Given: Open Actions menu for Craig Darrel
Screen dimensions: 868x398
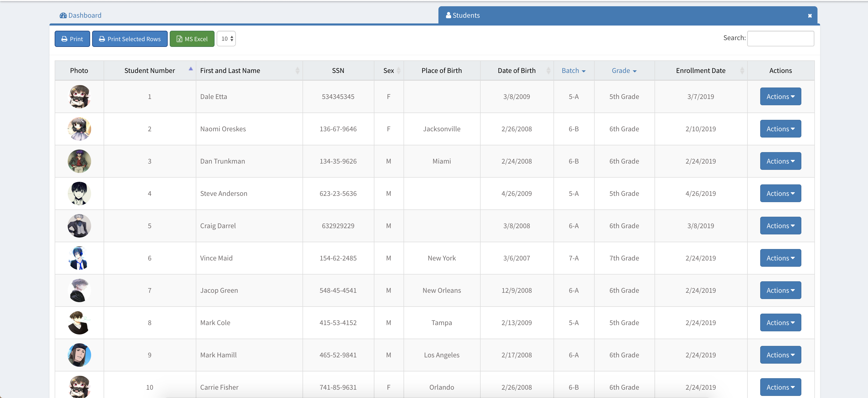Looking at the screenshot, I should coord(780,226).
